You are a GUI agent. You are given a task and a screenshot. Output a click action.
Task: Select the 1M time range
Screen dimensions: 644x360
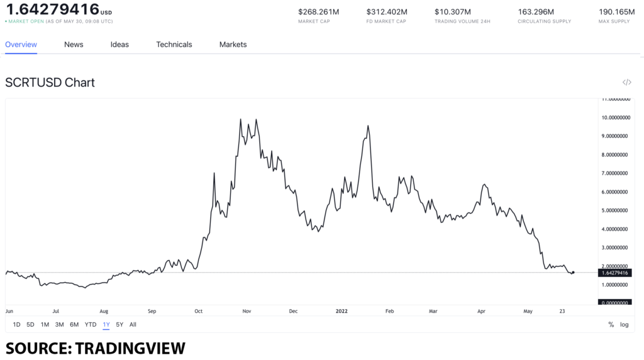pos(45,324)
